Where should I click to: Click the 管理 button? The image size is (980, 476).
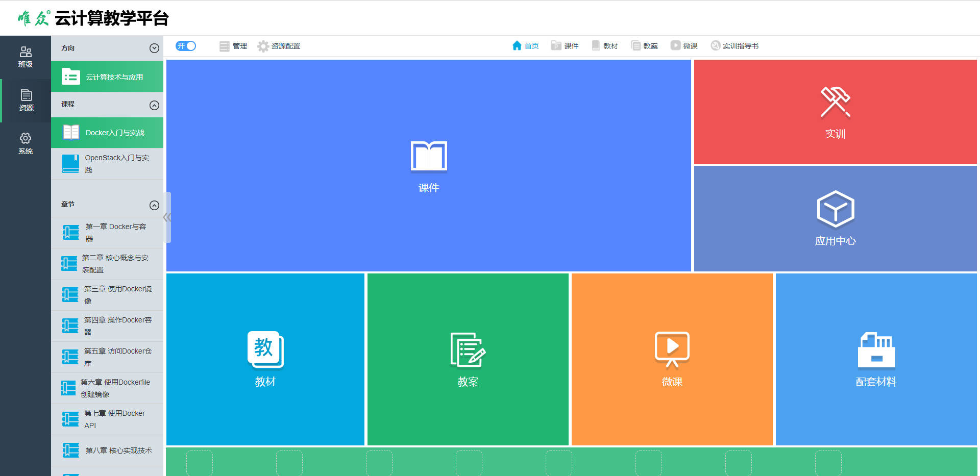click(233, 46)
